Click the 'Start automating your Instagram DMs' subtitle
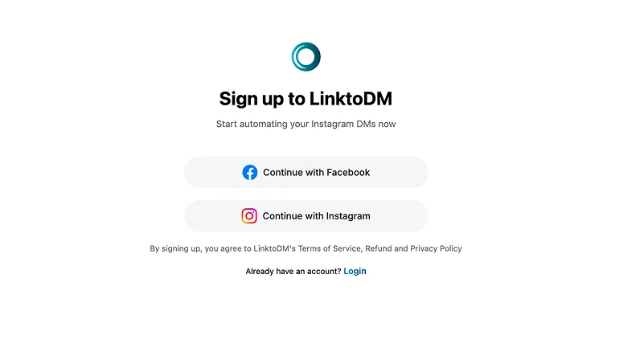The height and width of the screenshot is (344, 644). pyautogui.click(x=306, y=124)
